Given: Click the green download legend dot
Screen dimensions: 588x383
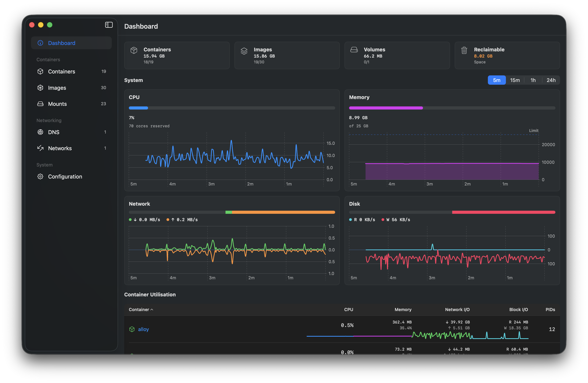Looking at the screenshot, I should tap(130, 220).
